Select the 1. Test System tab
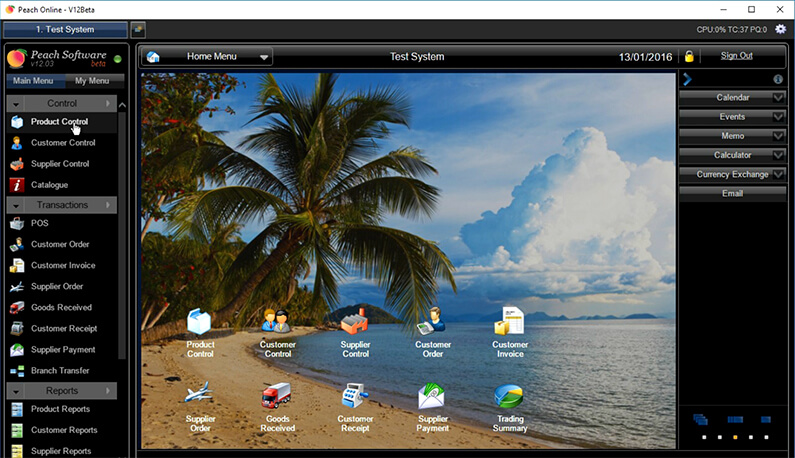 (65, 29)
